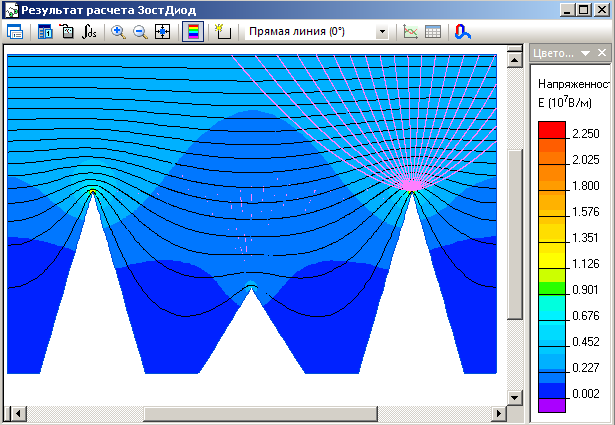Open the local values panel icon
The image size is (615, 425).
[45, 32]
